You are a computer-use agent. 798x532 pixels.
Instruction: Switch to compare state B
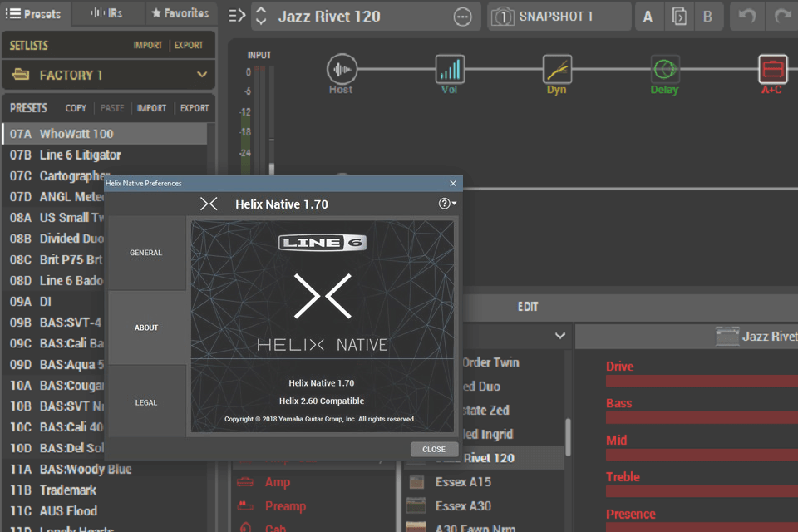coord(707,17)
